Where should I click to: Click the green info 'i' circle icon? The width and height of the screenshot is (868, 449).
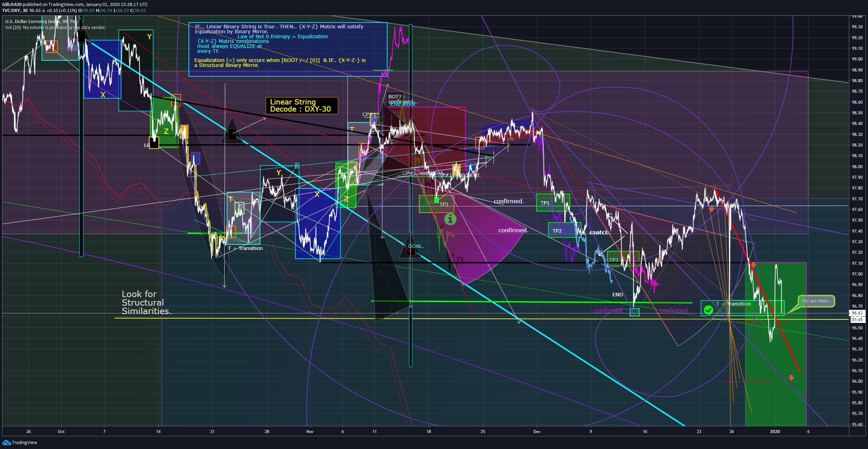point(450,219)
